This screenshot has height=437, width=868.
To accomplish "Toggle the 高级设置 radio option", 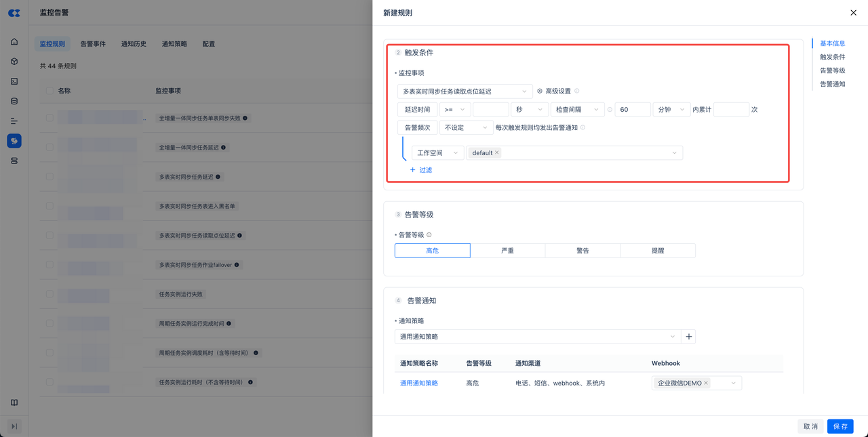I will [540, 91].
